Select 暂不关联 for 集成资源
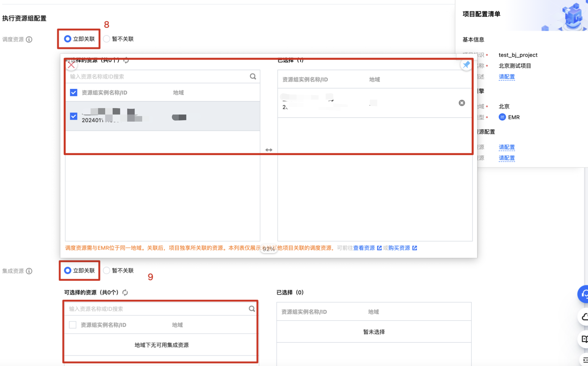 coord(107,270)
